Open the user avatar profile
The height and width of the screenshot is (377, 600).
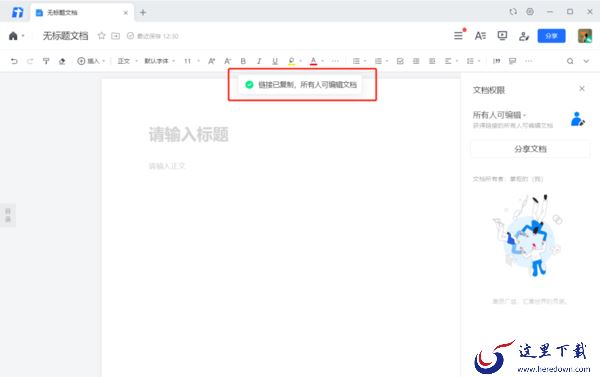(585, 36)
